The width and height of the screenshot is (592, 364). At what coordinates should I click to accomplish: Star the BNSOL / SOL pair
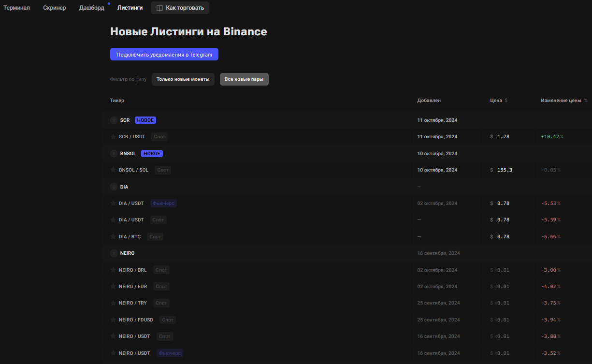114,170
